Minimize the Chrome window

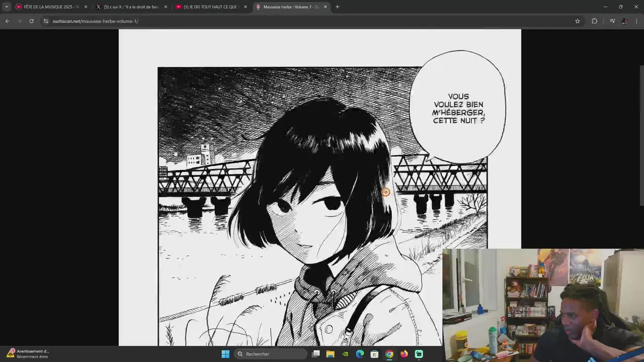[605, 7]
